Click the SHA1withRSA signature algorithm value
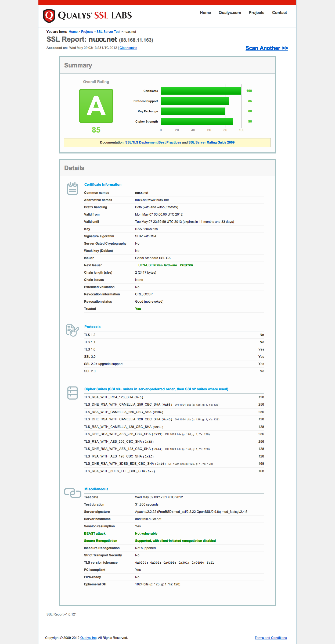Image resolution: width=335 pixels, height=644 pixels. click(146, 236)
